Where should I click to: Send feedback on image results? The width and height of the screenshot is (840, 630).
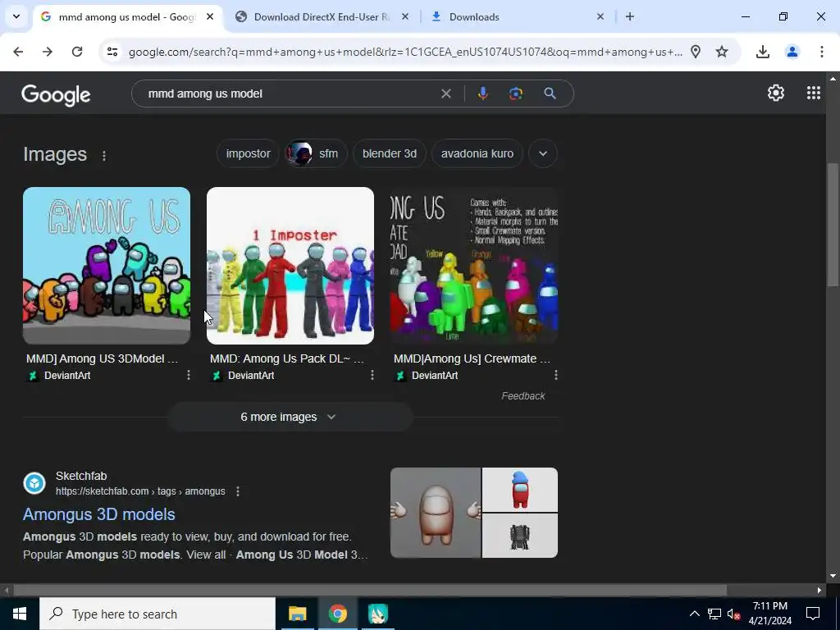pyautogui.click(x=523, y=396)
